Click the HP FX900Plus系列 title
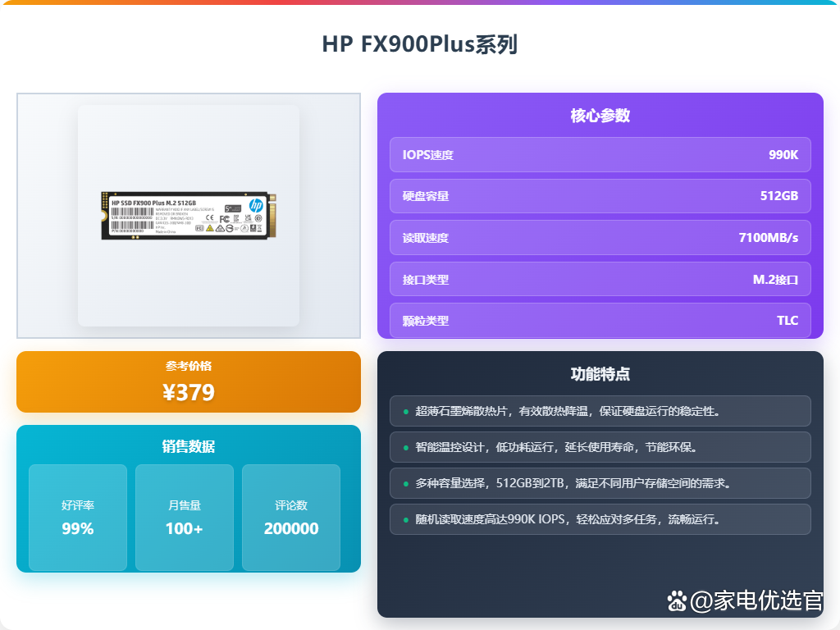Screen dimensions: 840x630 point(419,44)
